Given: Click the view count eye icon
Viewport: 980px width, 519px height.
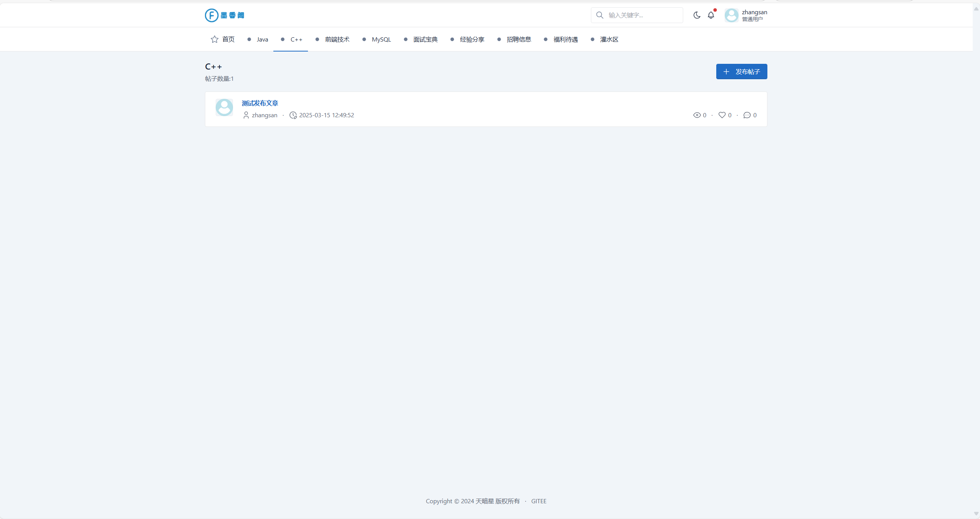Looking at the screenshot, I should [x=697, y=115].
